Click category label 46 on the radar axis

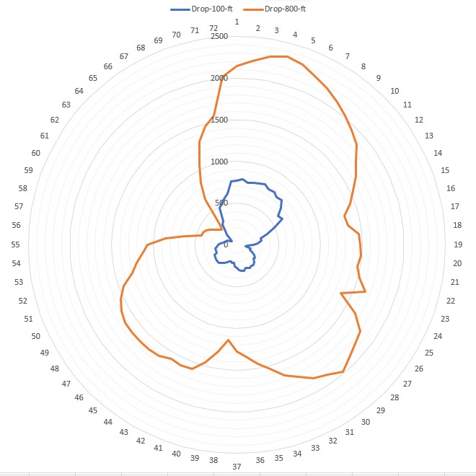point(79,398)
